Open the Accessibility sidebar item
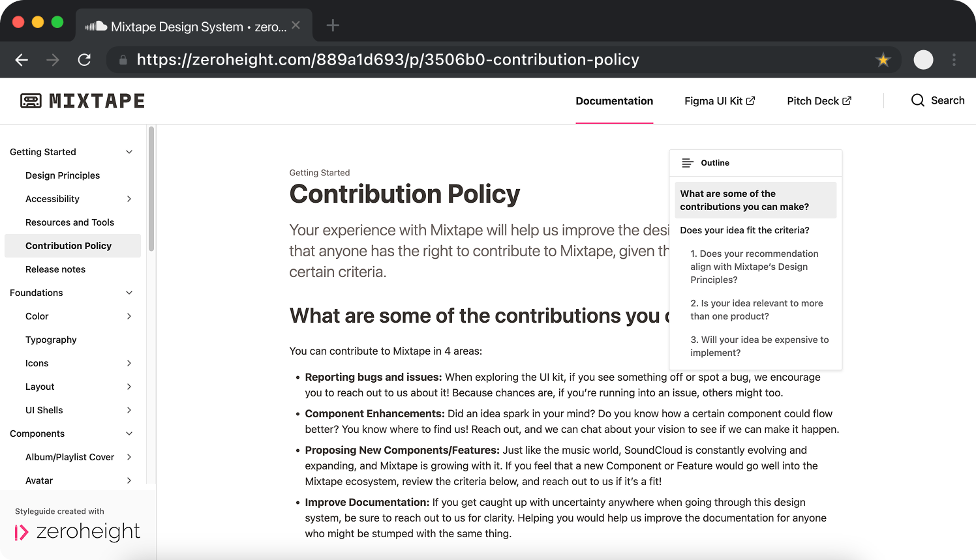 [52, 199]
